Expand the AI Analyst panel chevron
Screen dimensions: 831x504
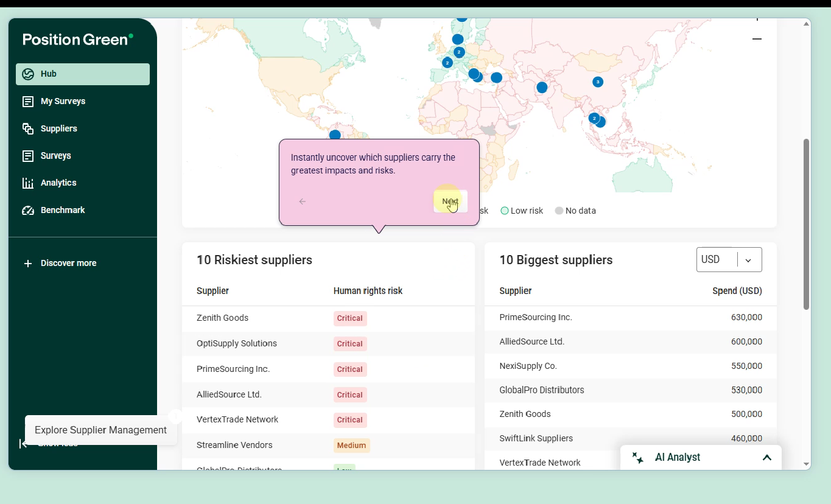click(767, 458)
